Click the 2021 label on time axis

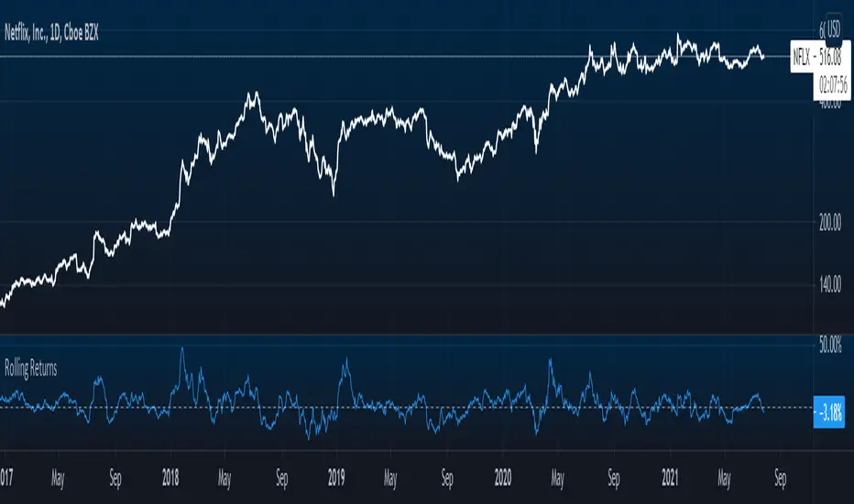(670, 478)
